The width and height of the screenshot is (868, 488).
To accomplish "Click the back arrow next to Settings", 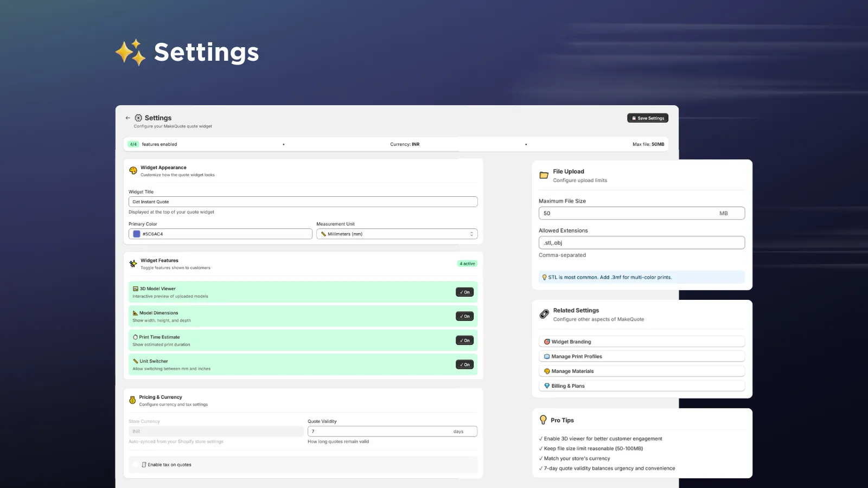I will tap(128, 118).
